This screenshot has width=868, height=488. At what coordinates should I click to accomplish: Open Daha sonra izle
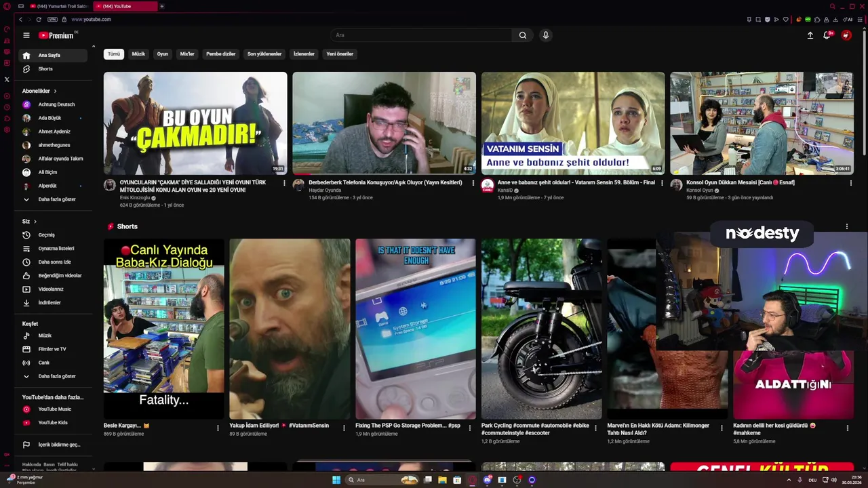[53, 262]
